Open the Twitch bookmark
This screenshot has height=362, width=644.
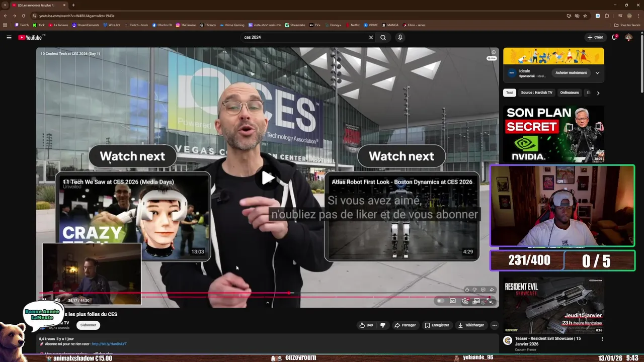pos(22,25)
